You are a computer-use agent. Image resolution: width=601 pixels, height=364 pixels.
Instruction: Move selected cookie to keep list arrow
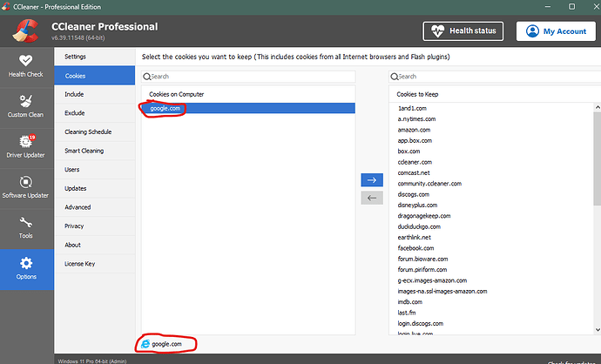(372, 179)
